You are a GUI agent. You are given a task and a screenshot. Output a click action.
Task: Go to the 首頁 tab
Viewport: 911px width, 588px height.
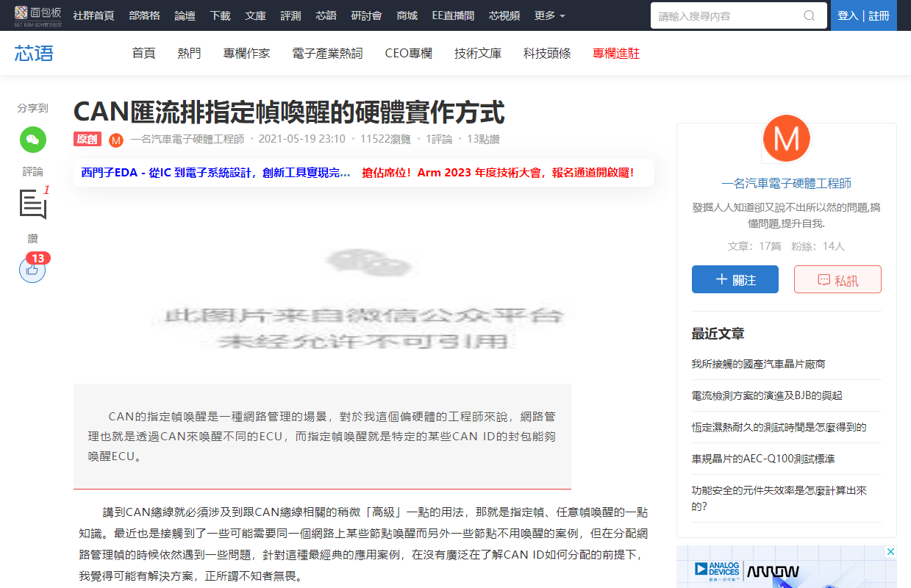coord(143,53)
